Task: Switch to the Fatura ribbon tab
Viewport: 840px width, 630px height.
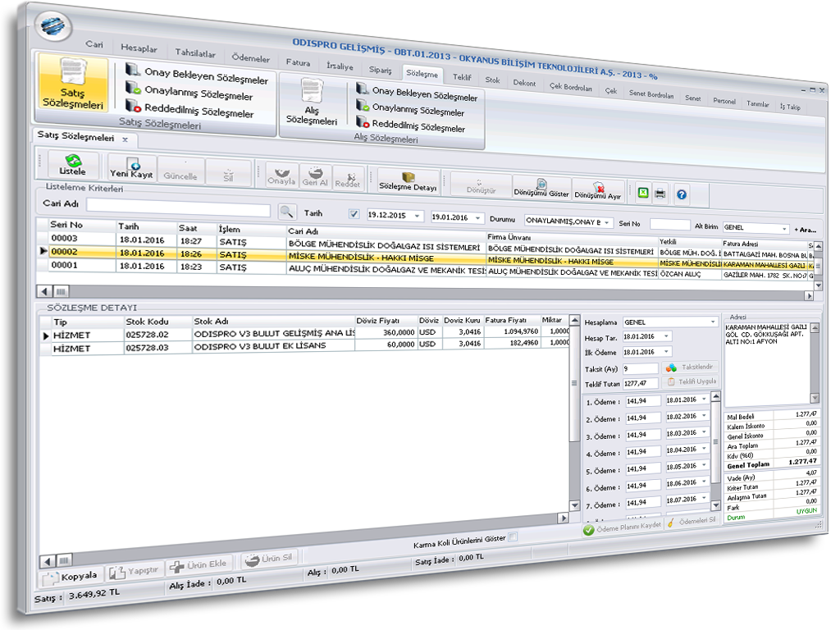Action: [x=298, y=62]
